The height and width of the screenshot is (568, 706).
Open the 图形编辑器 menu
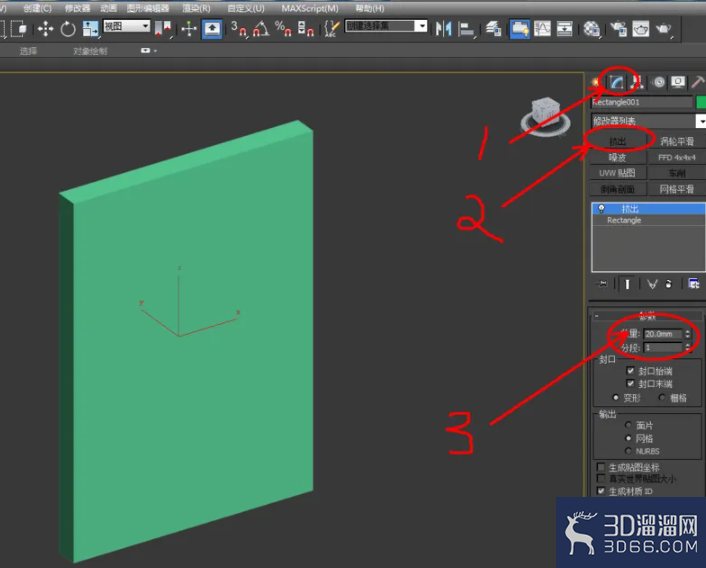[148, 8]
